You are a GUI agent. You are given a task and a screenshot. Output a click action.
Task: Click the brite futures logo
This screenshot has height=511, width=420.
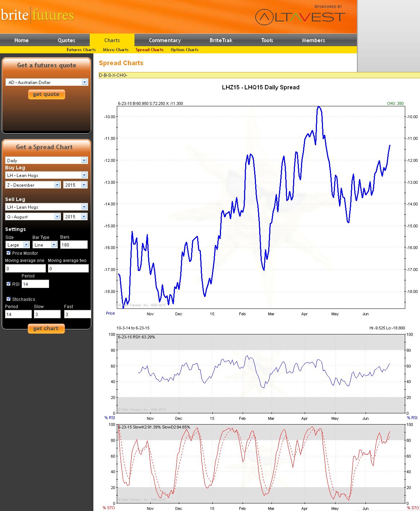37,15
